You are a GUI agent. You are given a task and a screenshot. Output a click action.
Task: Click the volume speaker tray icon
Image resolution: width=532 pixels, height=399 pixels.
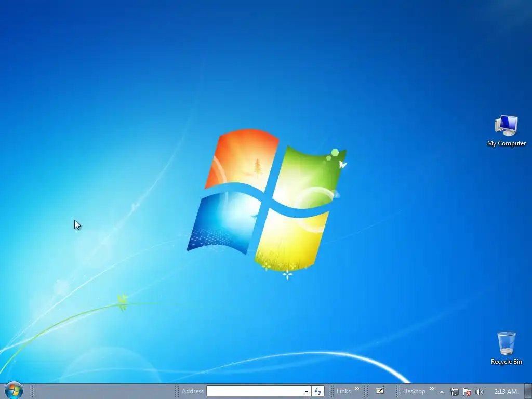pyautogui.click(x=479, y=392)
